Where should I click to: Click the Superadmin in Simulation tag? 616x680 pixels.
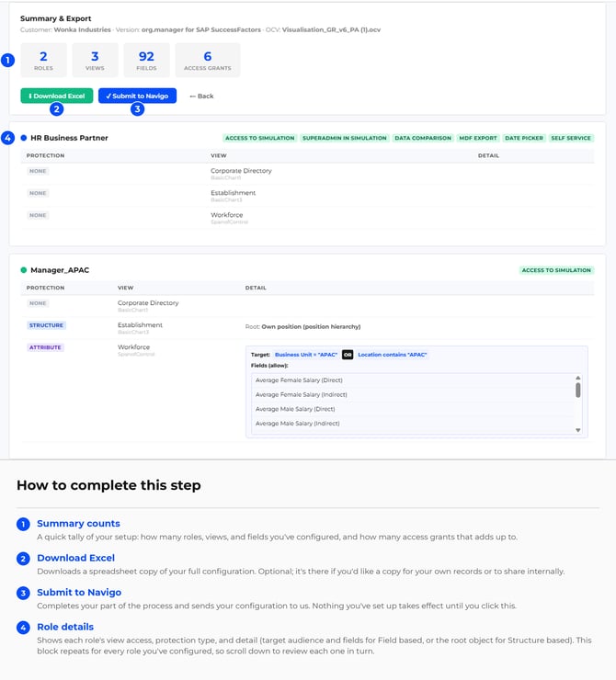(x=345, y=138)
